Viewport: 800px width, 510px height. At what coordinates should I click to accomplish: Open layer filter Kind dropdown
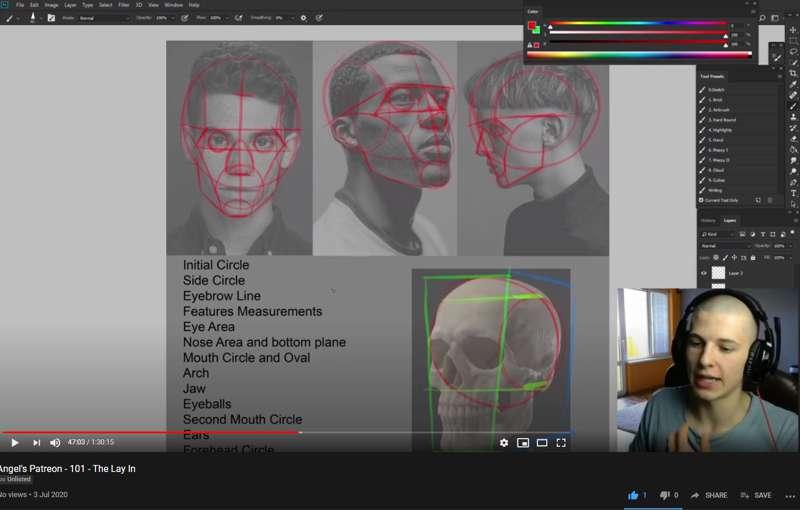point(718,235)
